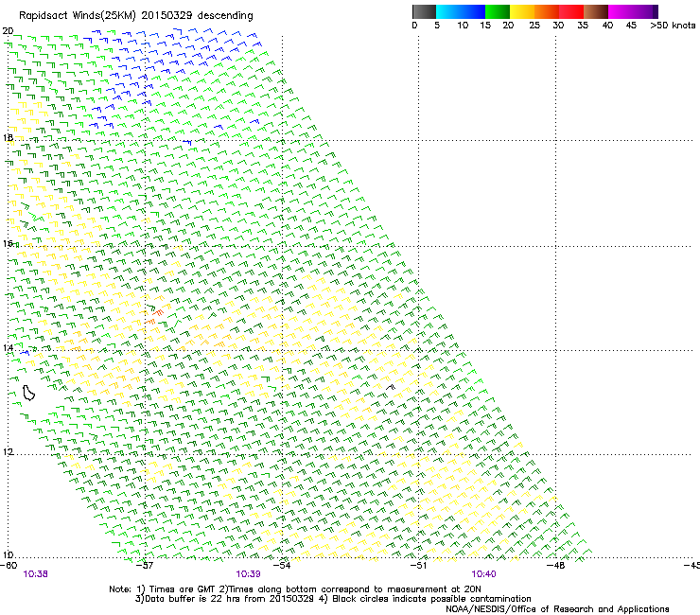Click the 'NOAA/NESDIS/Office of Research and Applications' credit
Screen dimensions: 700x615
(557, 609)
